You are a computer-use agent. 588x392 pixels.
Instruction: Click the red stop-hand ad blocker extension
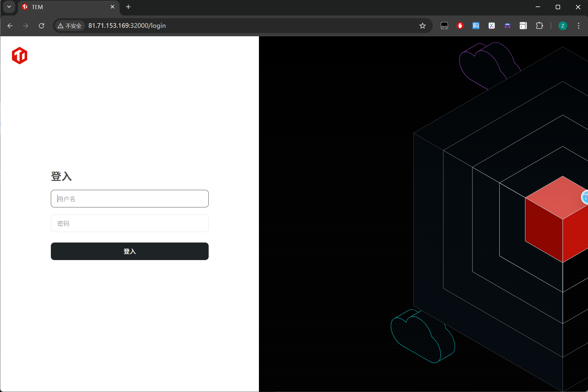(x=460, y=26)
